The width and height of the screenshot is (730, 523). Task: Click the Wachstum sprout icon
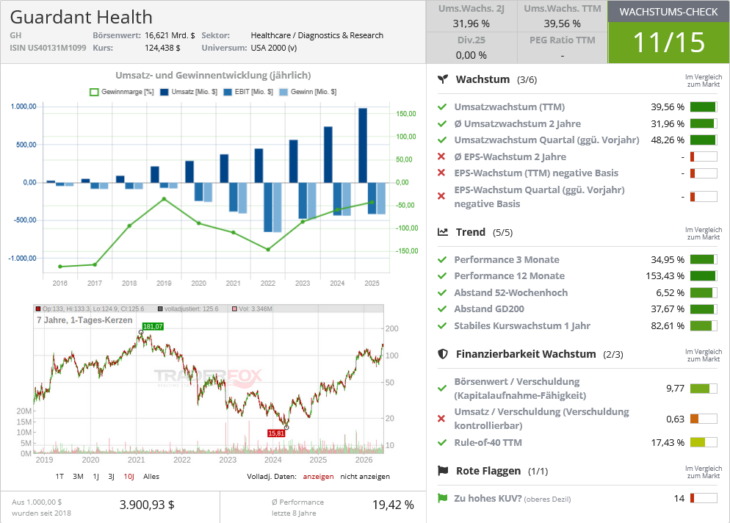[443, 79]
